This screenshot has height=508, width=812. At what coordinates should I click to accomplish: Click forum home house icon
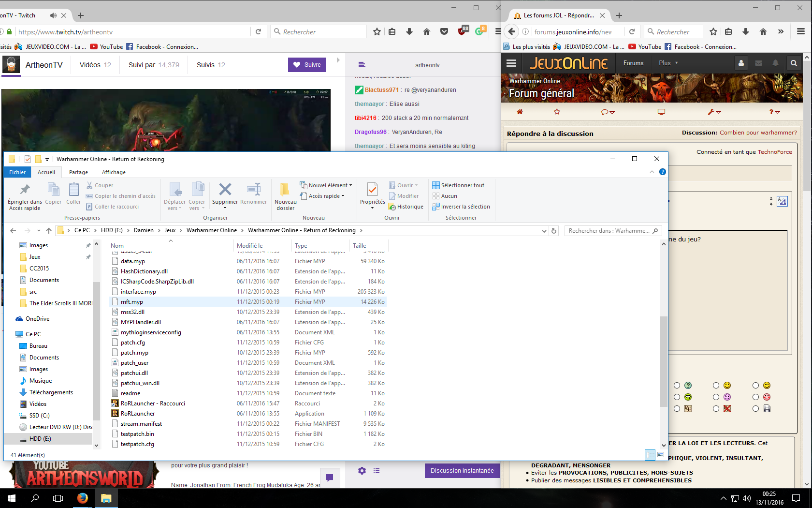[x=520, y=112]
